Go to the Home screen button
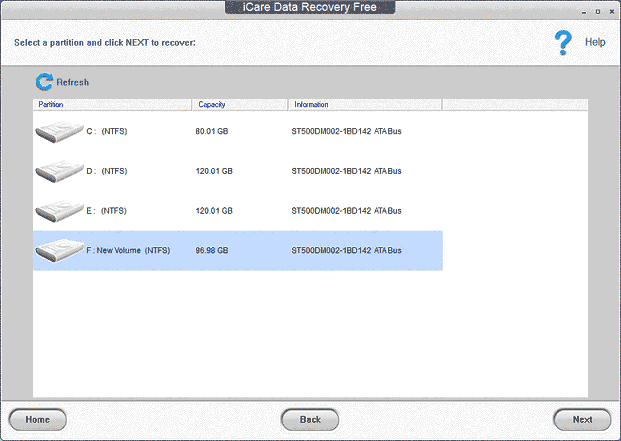Image resolution: width=621 pixels, height=441 pixels. click(x=38, y=420)
